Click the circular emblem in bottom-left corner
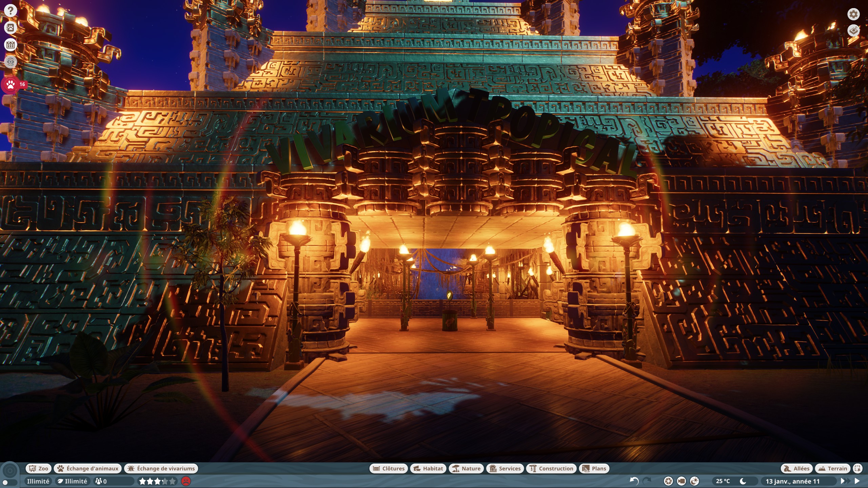The image size is (868, 488). click(9, 470)
